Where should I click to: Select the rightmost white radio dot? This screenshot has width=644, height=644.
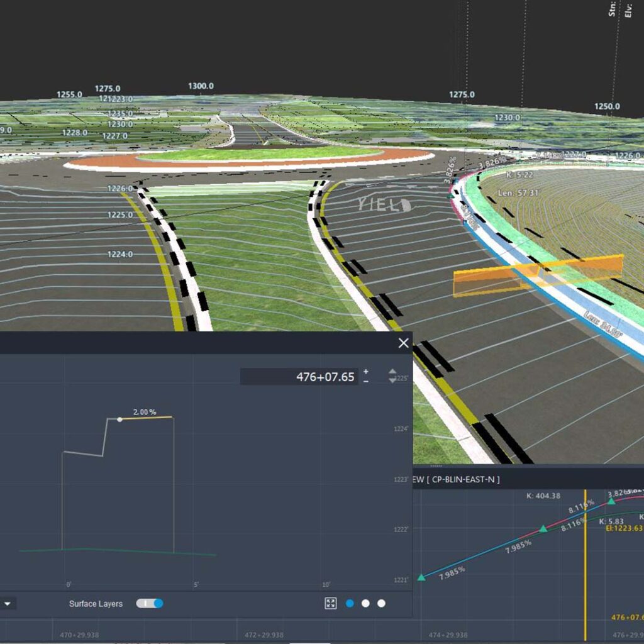click(381, 603)
